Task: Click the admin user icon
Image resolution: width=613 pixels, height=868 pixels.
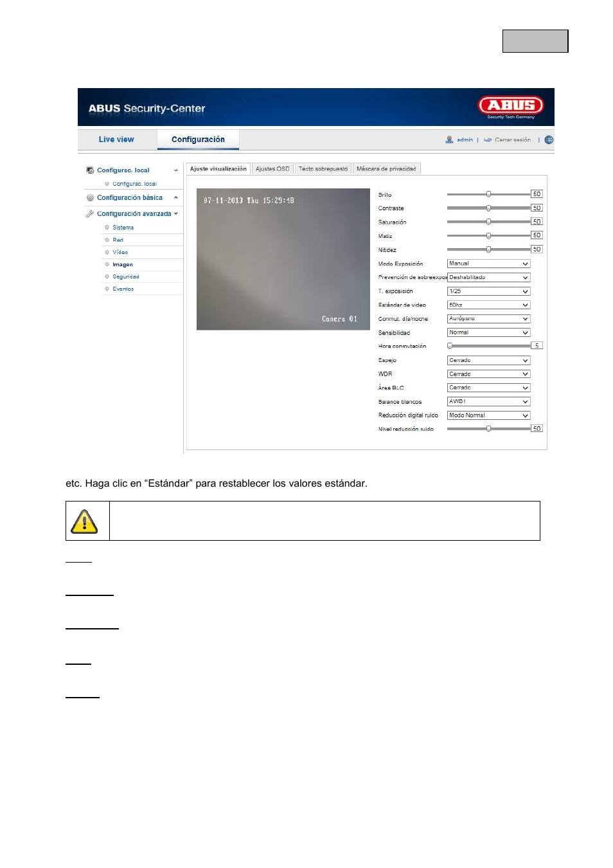Action: [x=449, y=140]
